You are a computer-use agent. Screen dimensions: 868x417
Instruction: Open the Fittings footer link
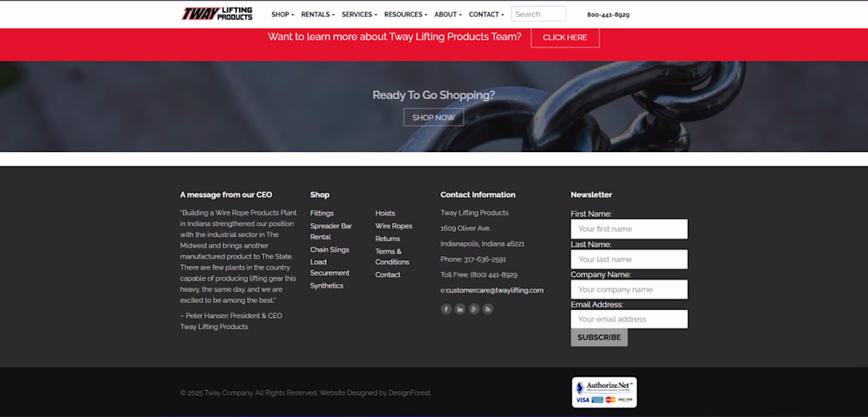[x=322, y=214]
